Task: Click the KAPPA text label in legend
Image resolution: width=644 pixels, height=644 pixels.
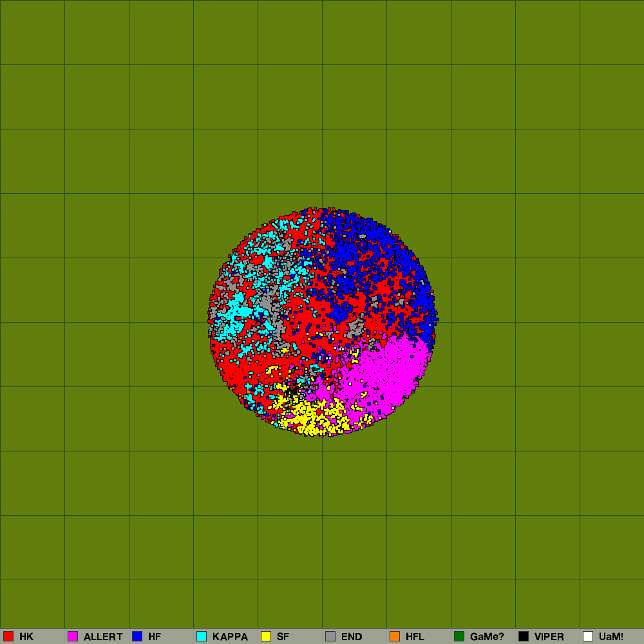Action: click(x=230, y=637)
